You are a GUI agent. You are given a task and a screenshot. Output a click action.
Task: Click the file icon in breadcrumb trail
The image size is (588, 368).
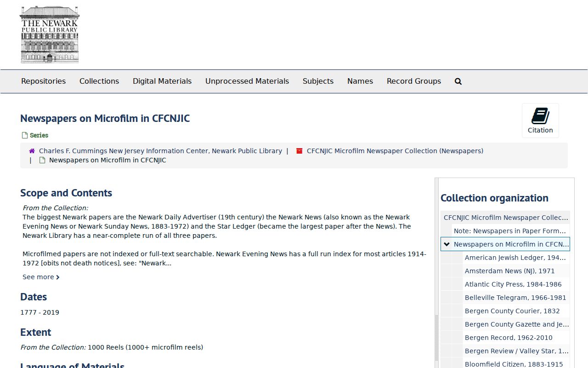42,160
